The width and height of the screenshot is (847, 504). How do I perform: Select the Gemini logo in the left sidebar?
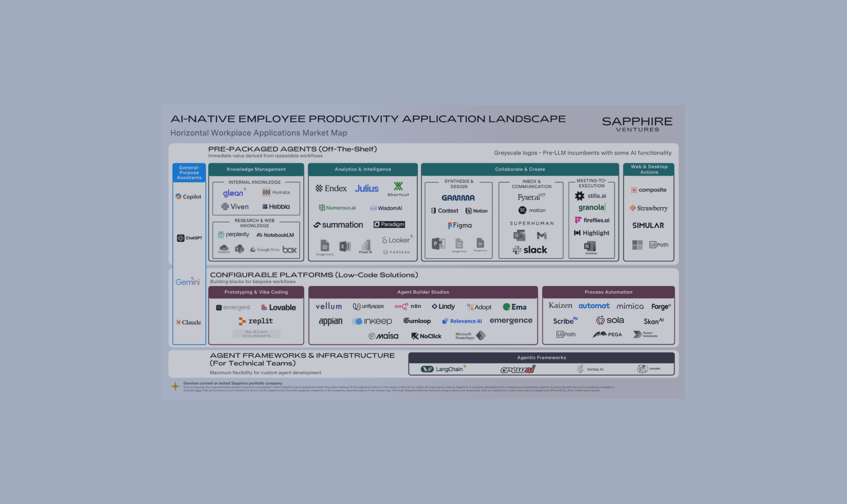point(187,282)
